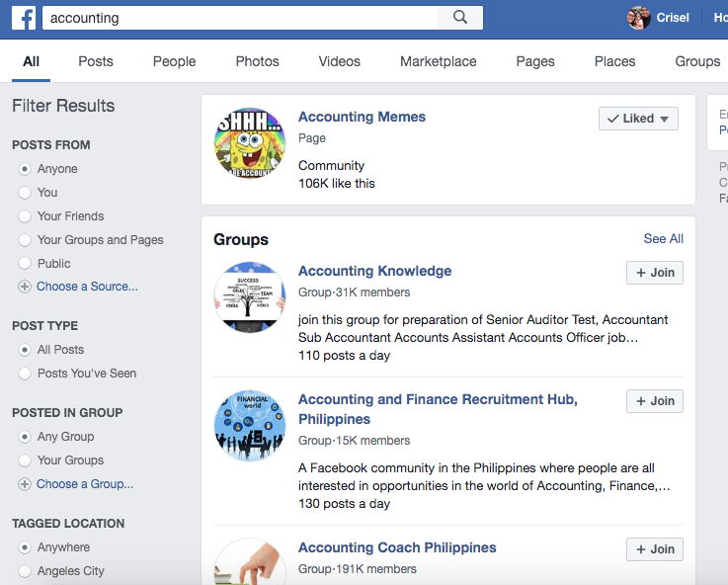Image resolution: width=728 pixels, height=585 pixels.
Task: Open Accounting and Finance Recruitment Hub picture
Action: 250,426
